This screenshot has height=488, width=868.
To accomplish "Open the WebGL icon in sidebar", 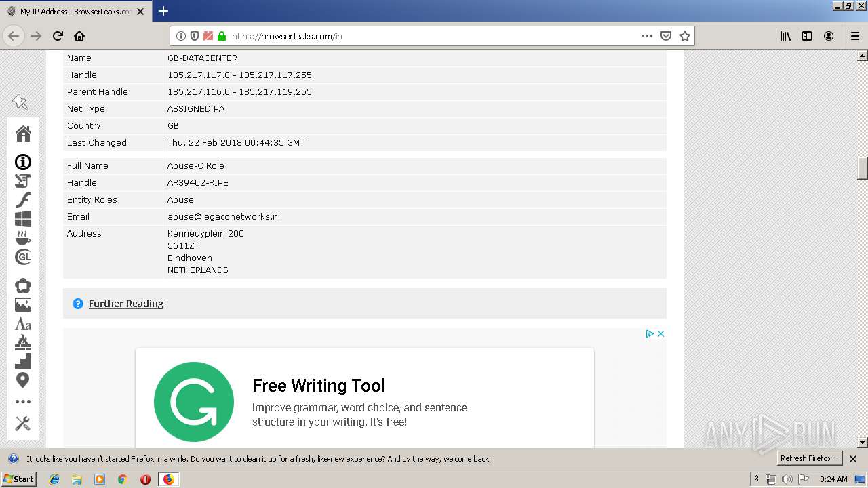I will tap(23, 257).
